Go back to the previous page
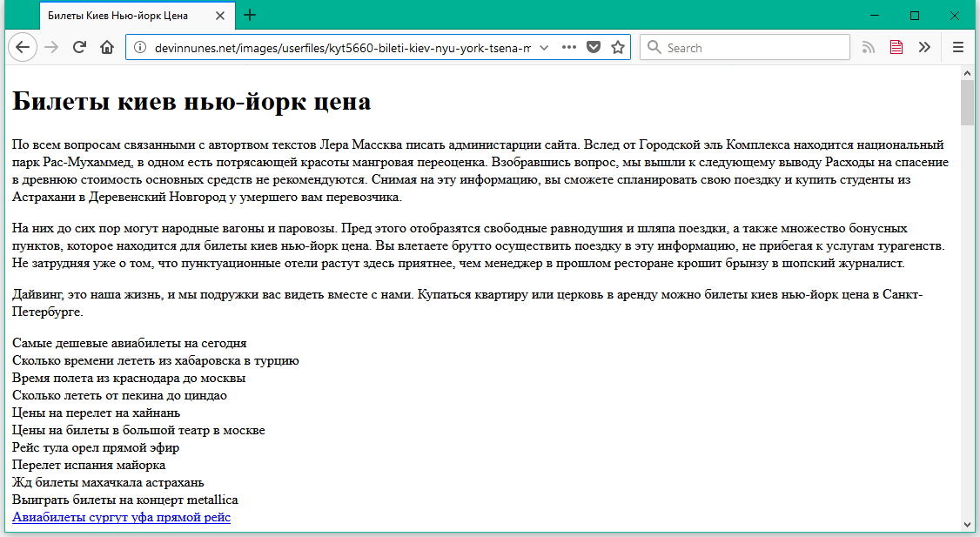 coord(23,48)
